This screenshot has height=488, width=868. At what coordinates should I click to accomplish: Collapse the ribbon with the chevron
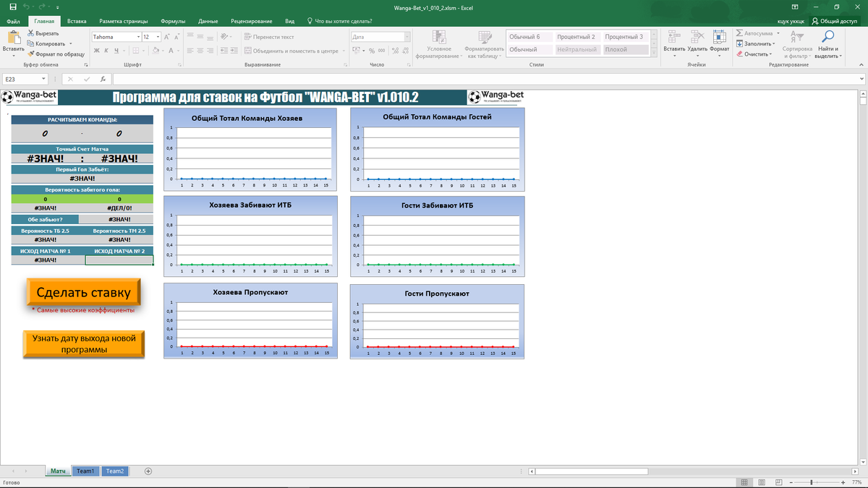[x=861, y=65]
